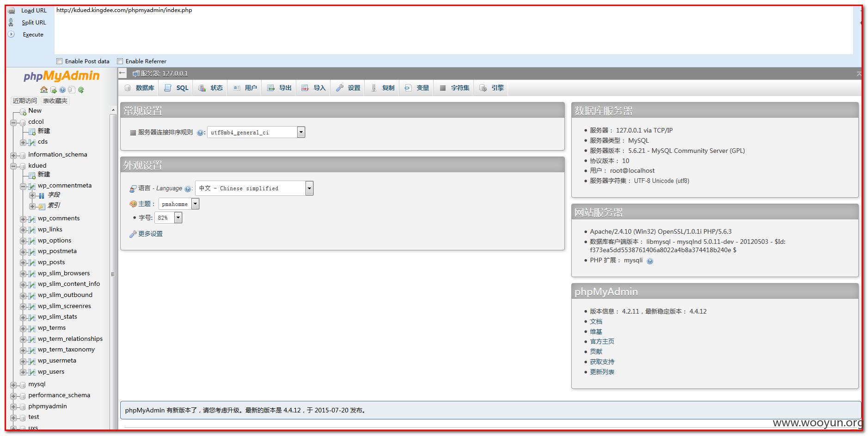Screen dimensions: 868x436
Task: Click the wp_users table icon
Action: (x=32, y=372)
